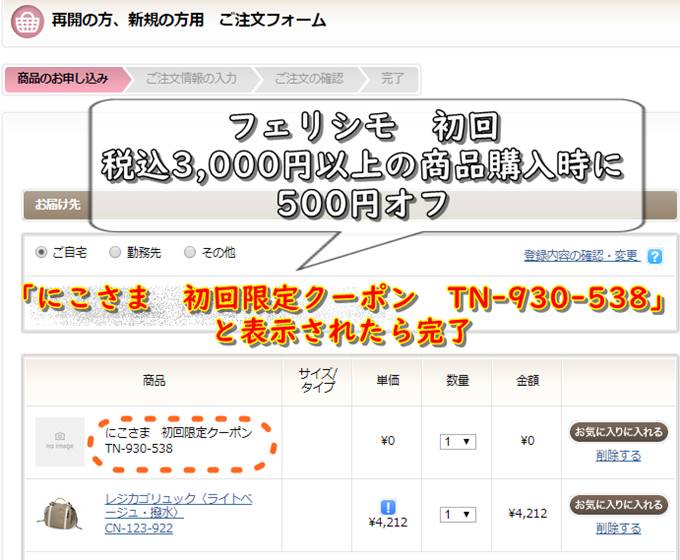Select the ご自宅 delivery radio button

[x=41, y=252]
